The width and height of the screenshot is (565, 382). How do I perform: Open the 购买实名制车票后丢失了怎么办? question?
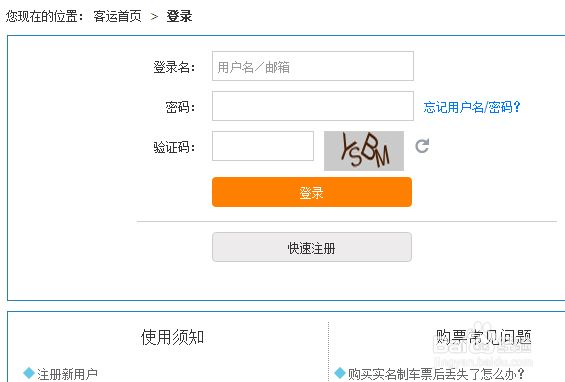point(436,374)
